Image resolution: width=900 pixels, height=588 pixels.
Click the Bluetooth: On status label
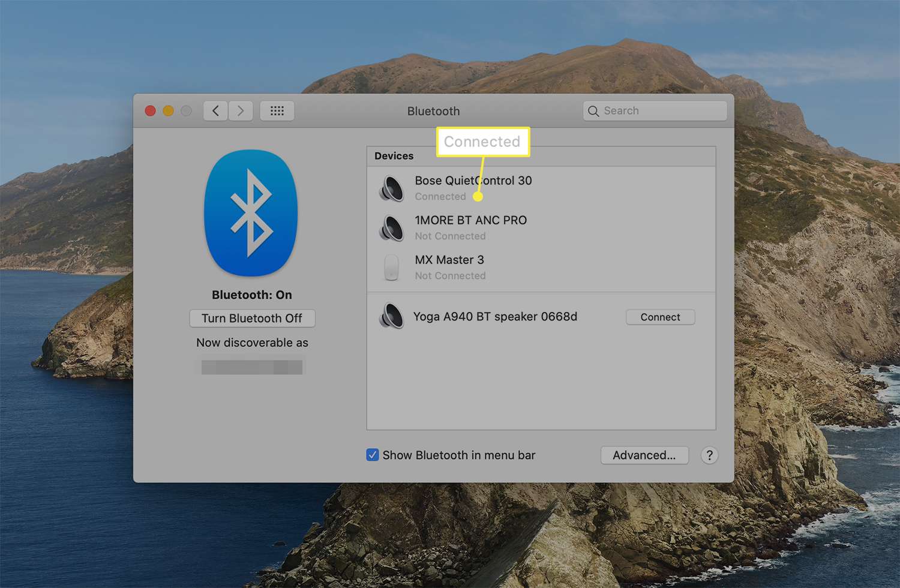pyautogui.click(x=252, y=295)
